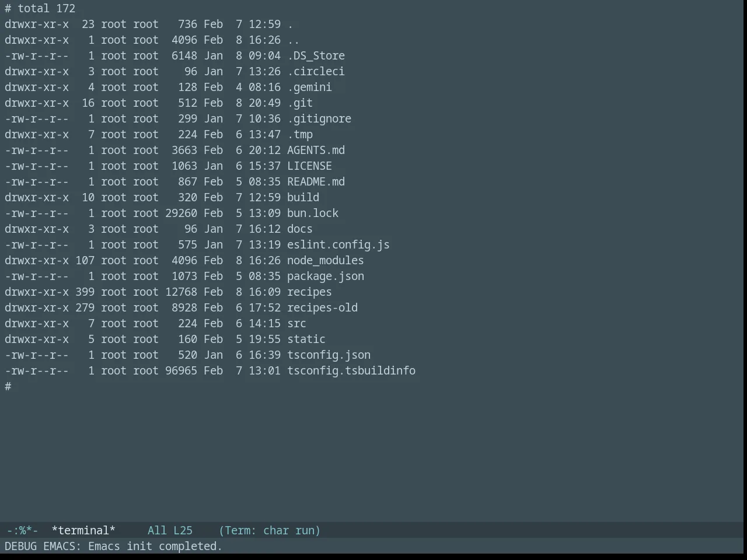This screenshot has height=560, width=747.
Task: Click the bun.lock file name
Action: (313, 213)
